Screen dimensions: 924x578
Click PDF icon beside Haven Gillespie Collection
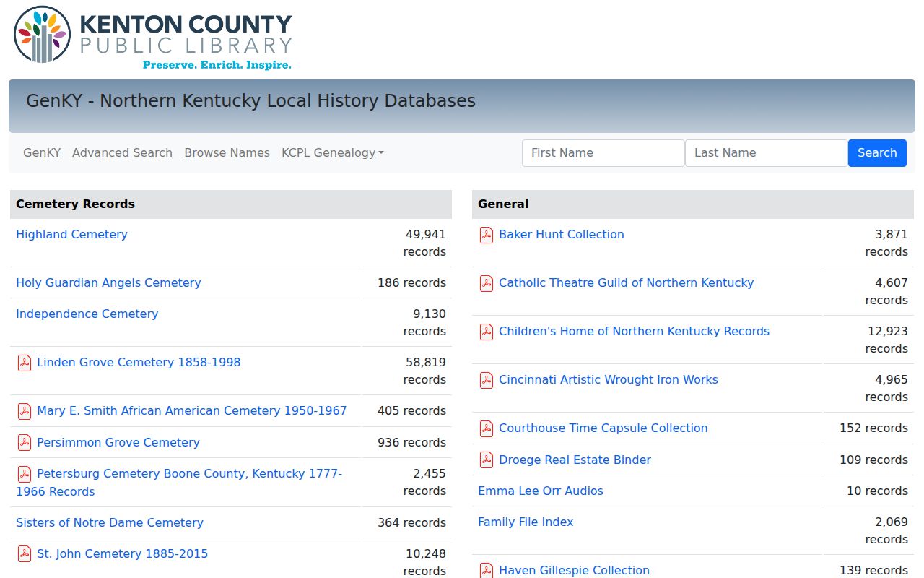click(x=487, y=571)
